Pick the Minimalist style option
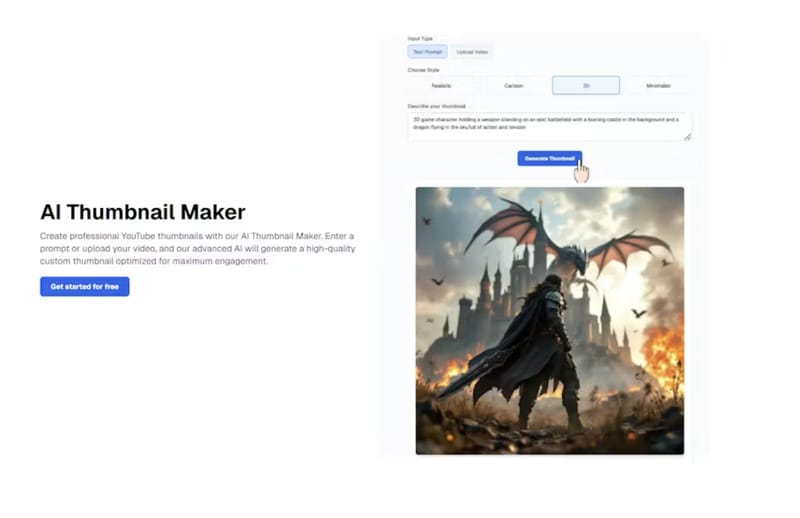The width and height of the screenshot is (800, 518). coord(658,86)
